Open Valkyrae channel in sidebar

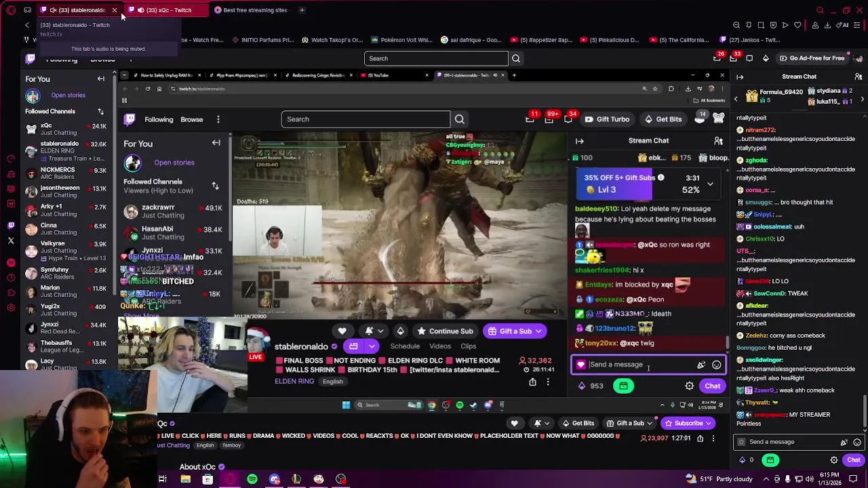click(66, 251)
